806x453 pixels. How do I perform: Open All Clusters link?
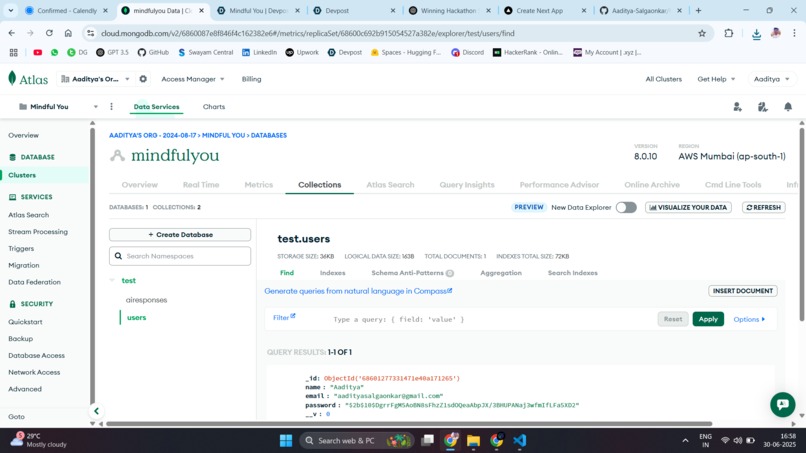(x=664, y=79)
